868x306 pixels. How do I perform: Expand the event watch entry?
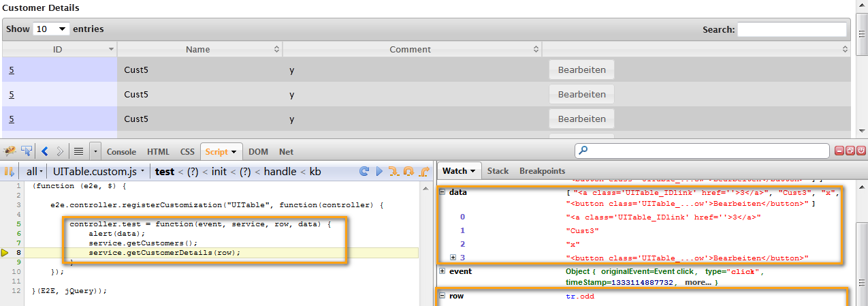point(443,271)
